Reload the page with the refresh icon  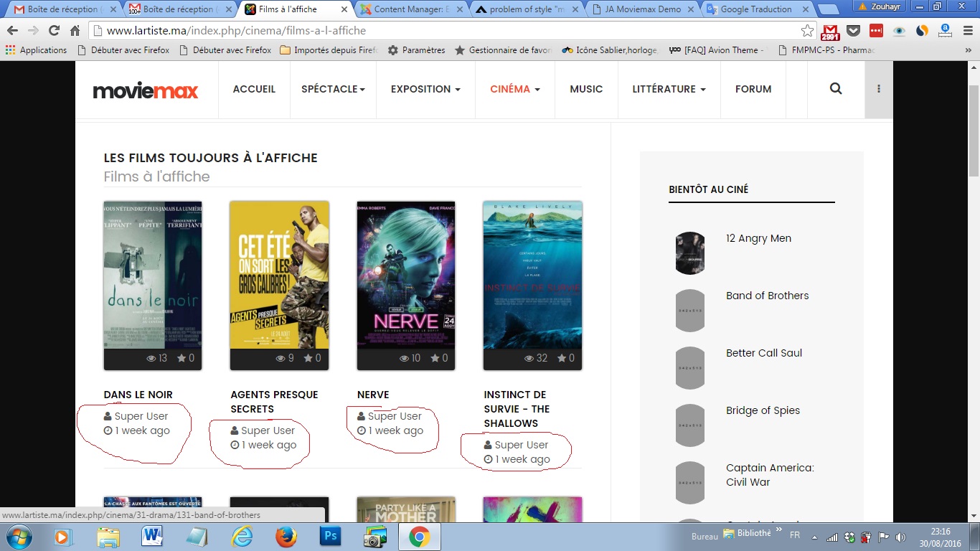coord(54,31)
